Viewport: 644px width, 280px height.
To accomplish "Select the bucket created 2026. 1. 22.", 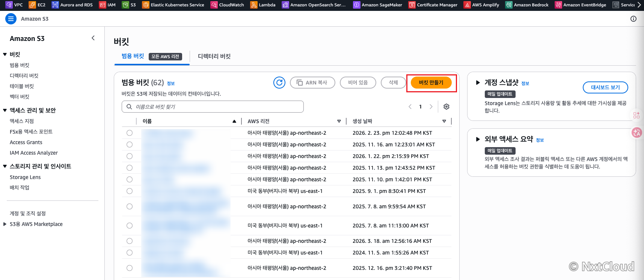I will click(x=130, y=156).
